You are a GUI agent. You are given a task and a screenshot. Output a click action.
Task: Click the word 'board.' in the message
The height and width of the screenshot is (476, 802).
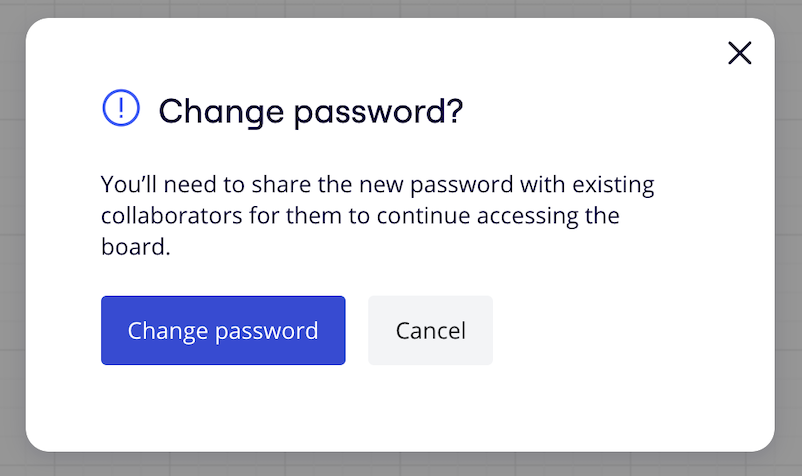[135, 247]
